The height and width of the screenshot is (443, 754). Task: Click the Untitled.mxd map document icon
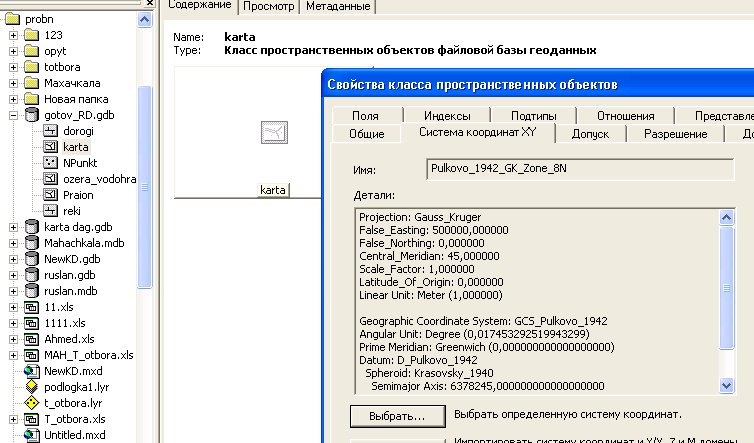point(32,435)
